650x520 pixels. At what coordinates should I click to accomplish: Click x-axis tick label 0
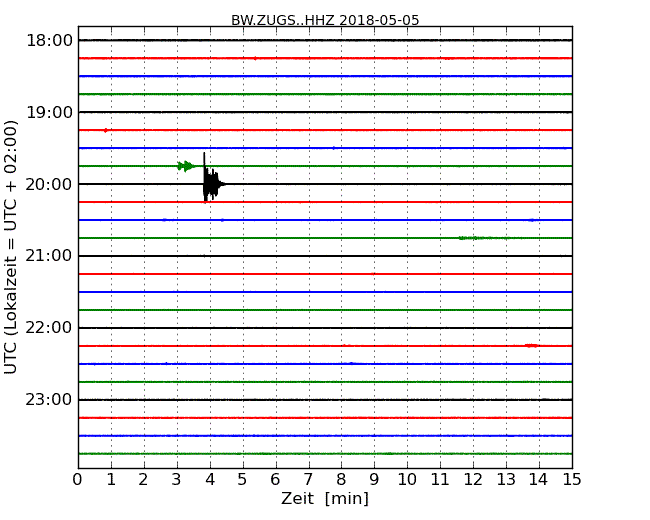point(78,480)
